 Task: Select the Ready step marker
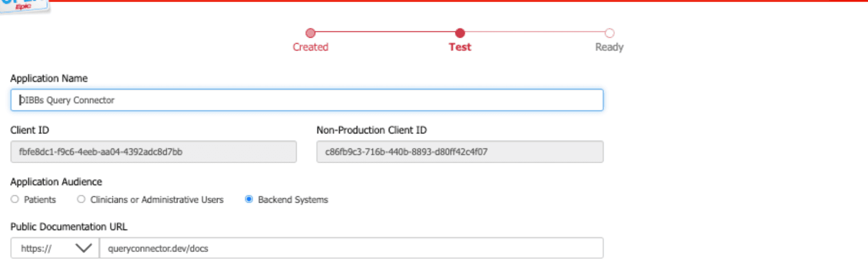pos(609,33)
